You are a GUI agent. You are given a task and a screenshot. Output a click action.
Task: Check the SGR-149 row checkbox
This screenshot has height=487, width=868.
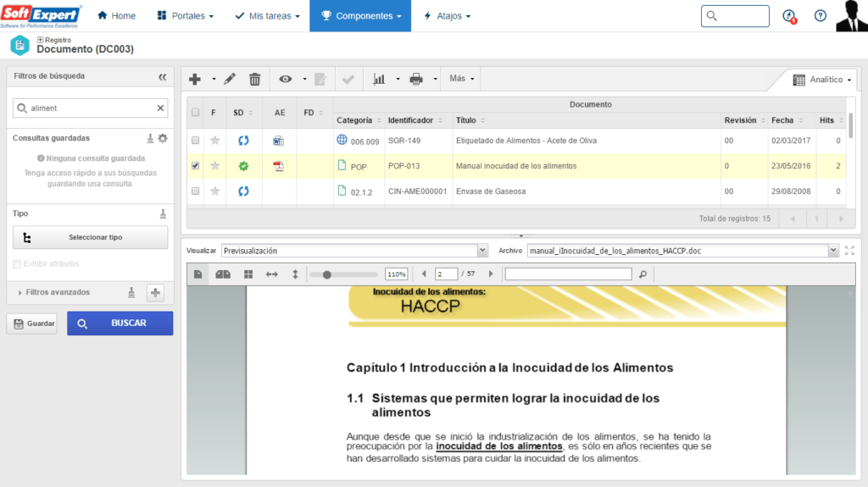click(x=196, y=141)
